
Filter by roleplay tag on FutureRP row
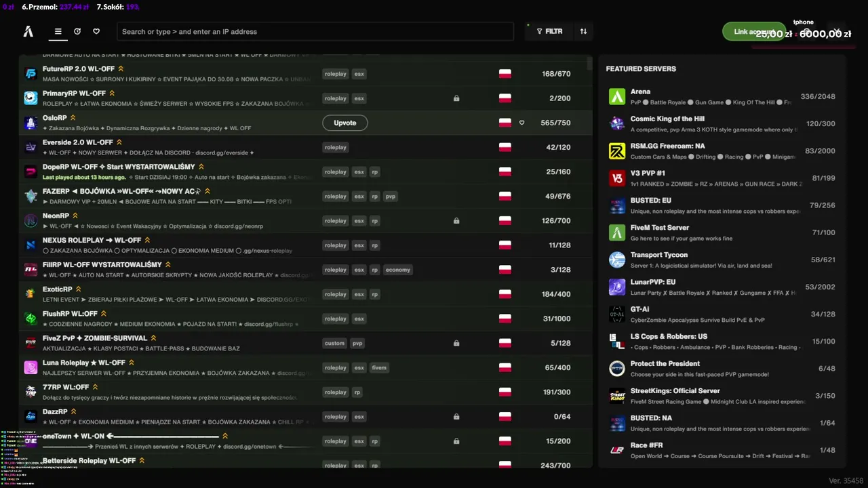pos(335,74)
